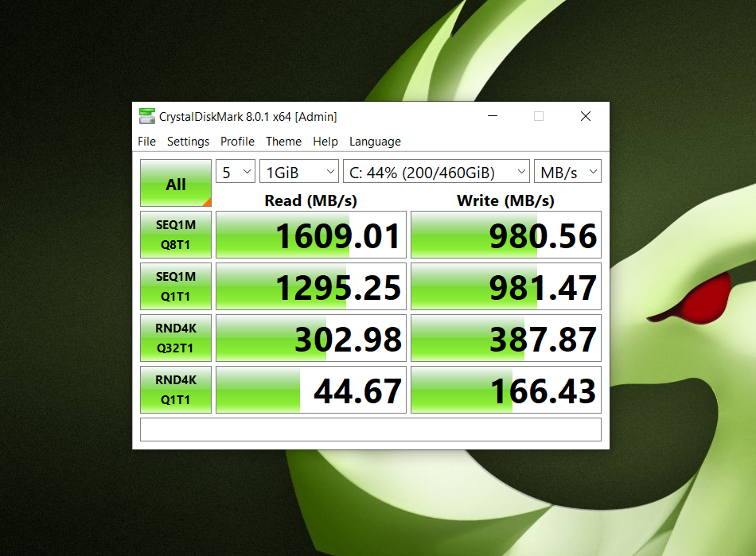Image resolution: width=756 pixels, height=556 pixels.
Task: Click the 387.87 write result
Action: click(x=506, y=338)
